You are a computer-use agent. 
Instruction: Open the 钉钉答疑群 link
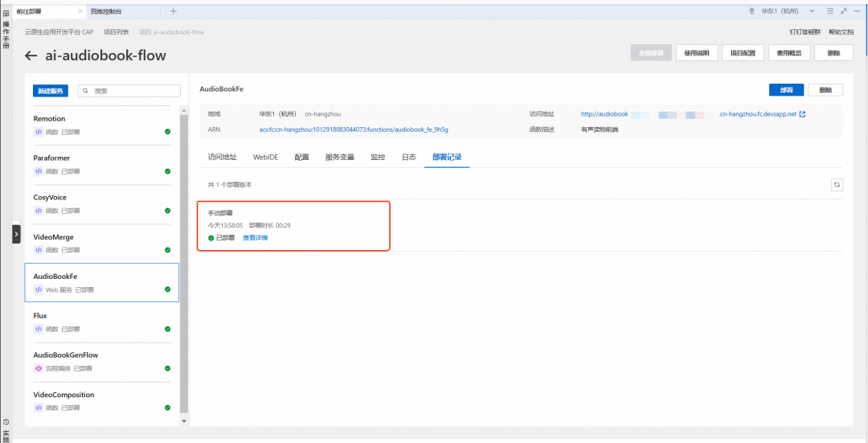805,32
